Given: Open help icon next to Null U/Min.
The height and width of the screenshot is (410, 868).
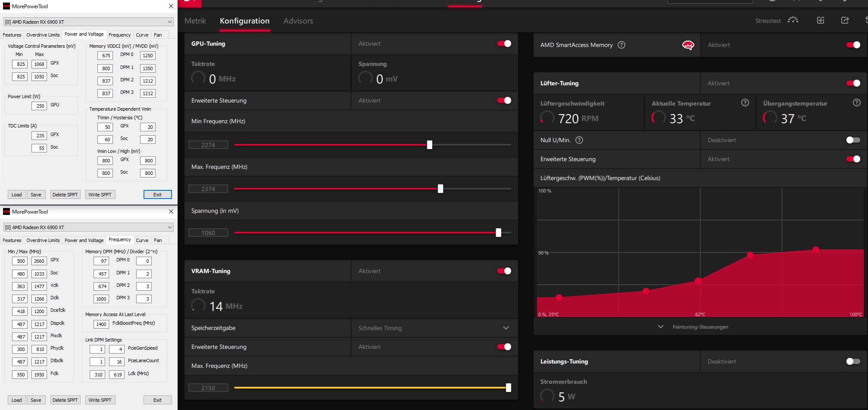Looking at the screenshot, I should [579, 140].
